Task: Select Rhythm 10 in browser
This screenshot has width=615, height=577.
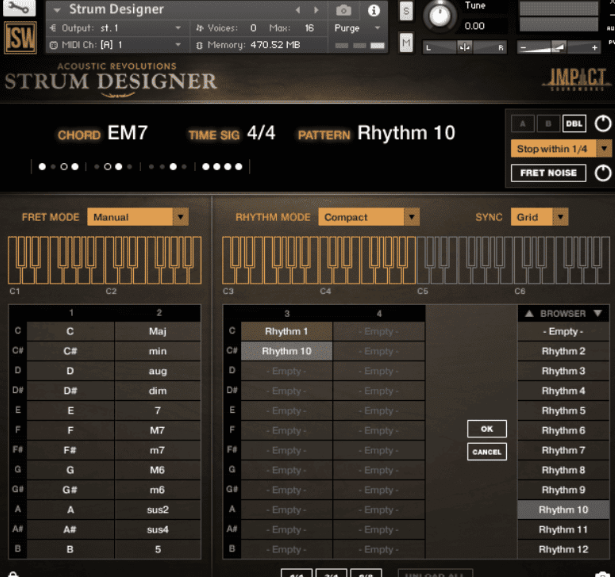Action: click(563, 510)
